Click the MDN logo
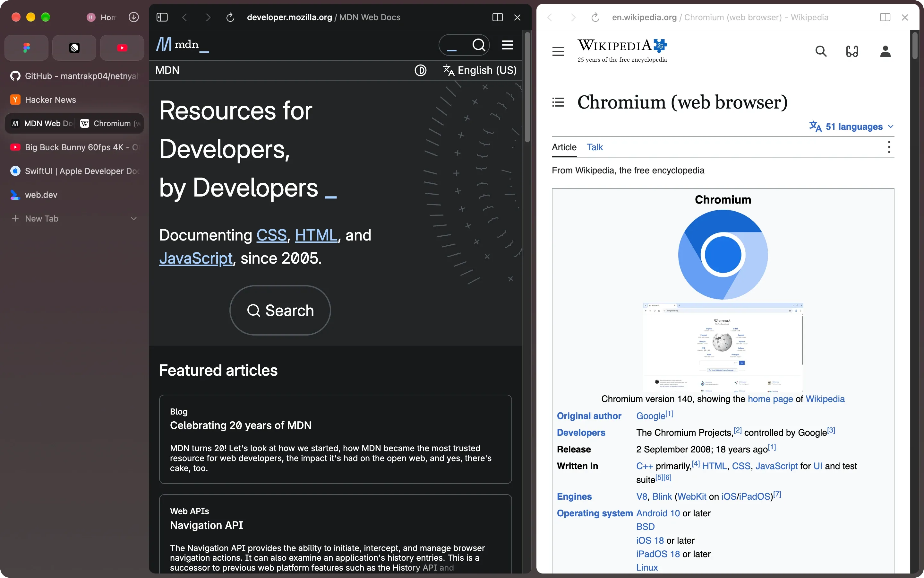This screenshot has width=924, height=578. (x=182, y=45)
